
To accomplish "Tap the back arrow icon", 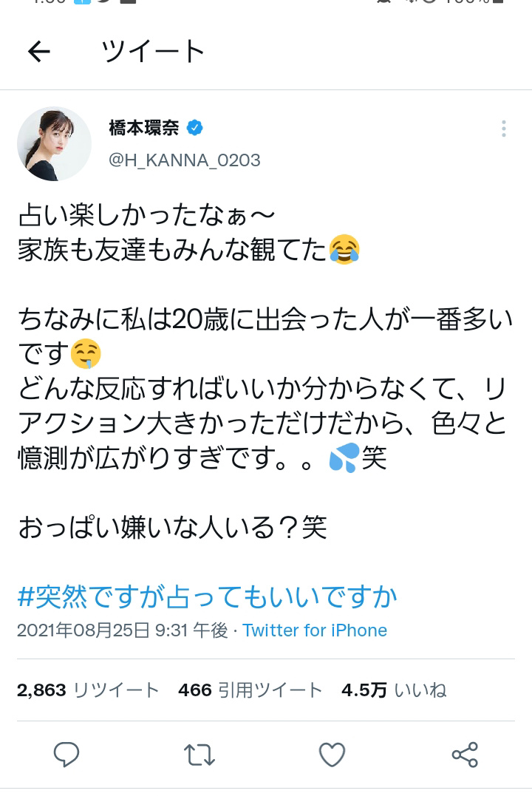I will (x=38, y=51).
